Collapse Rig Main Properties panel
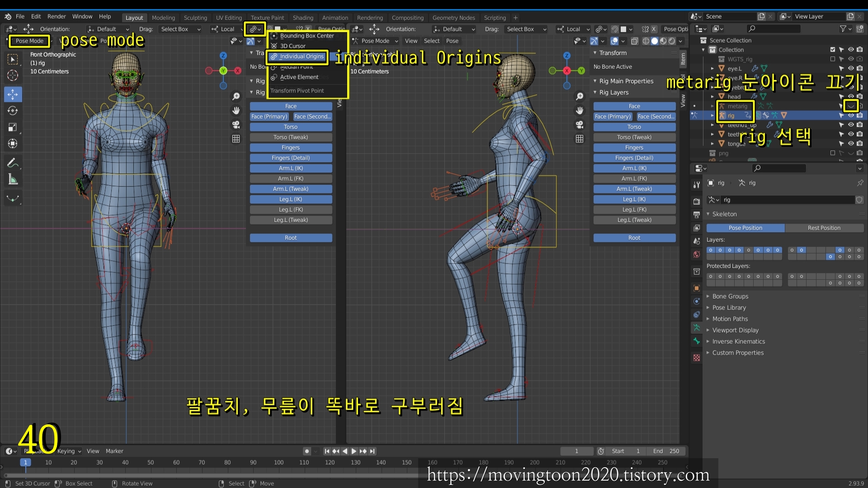The height and width of the screenshot is (488, 868). coord(626,81)
